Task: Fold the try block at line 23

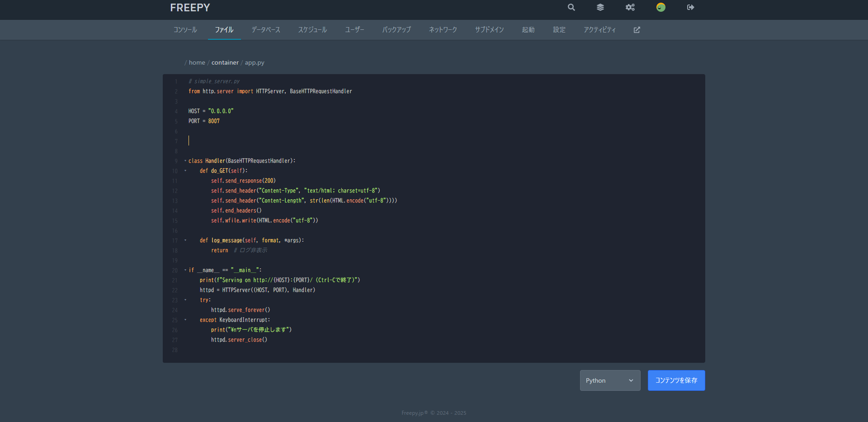Action: [185, 300]
